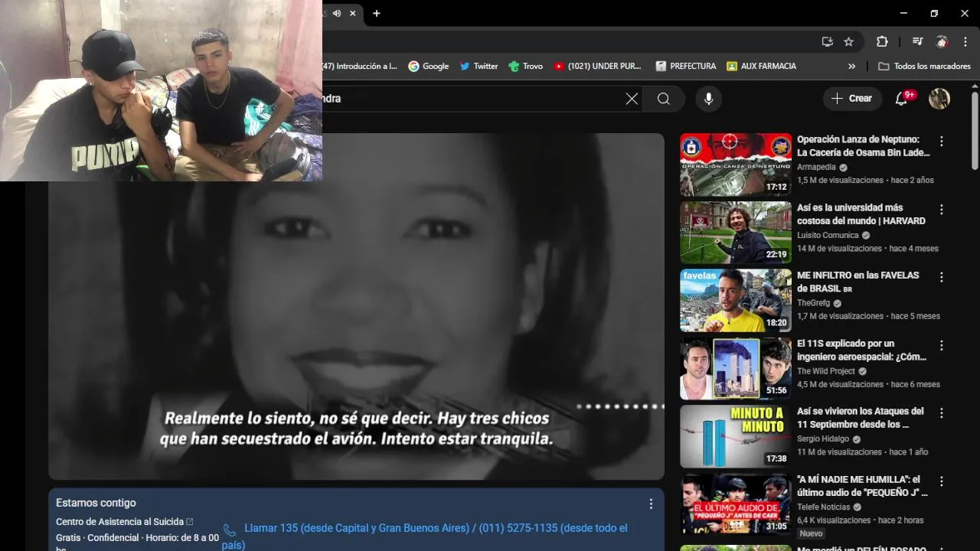Close the current browser tab
This screenshot has height=551, width=980.
coord(353,13)
